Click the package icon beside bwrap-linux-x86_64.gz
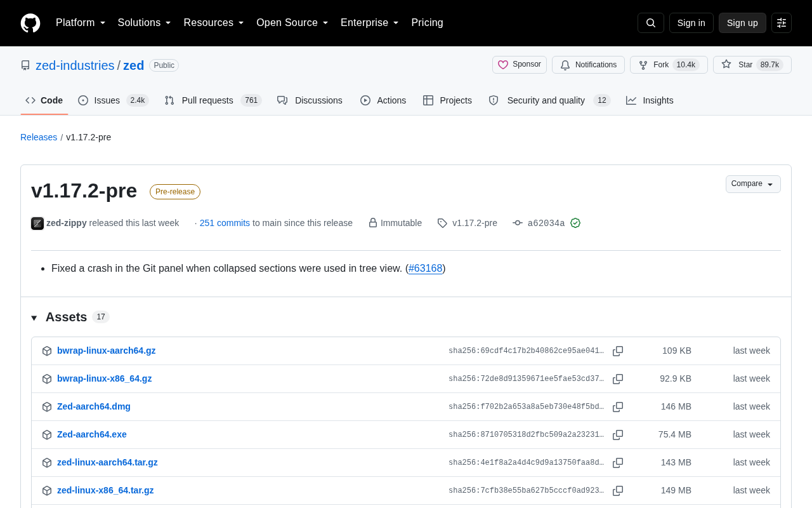 pyautogui.click(x=47, y=379)
